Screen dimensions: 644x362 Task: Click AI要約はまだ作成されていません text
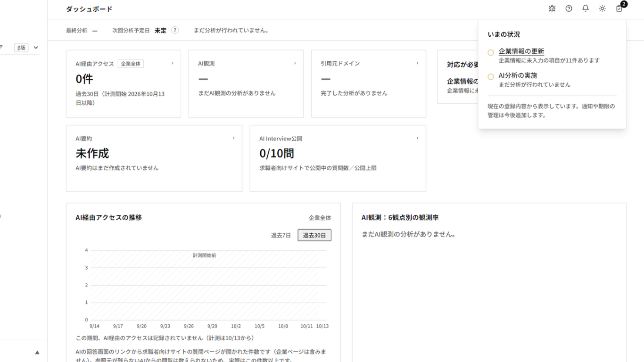pos(117,168)
